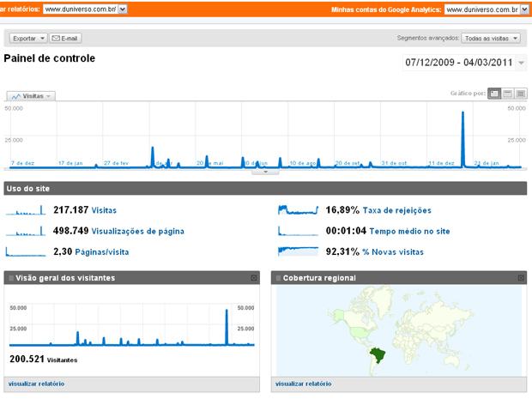Expand the date range selector
The height and width of the screenshot is (399, 532).
(x=523, y=63)
